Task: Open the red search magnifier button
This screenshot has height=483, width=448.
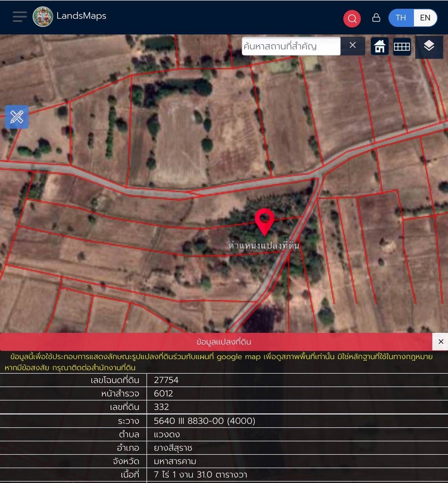Action: (x=352, y=19)
